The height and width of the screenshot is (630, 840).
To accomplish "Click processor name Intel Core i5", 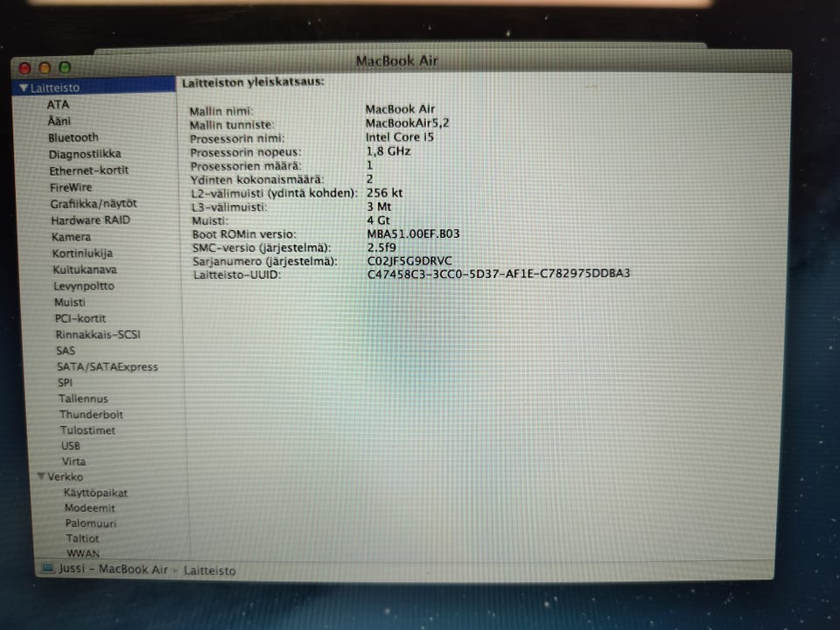I will [400, 137].
